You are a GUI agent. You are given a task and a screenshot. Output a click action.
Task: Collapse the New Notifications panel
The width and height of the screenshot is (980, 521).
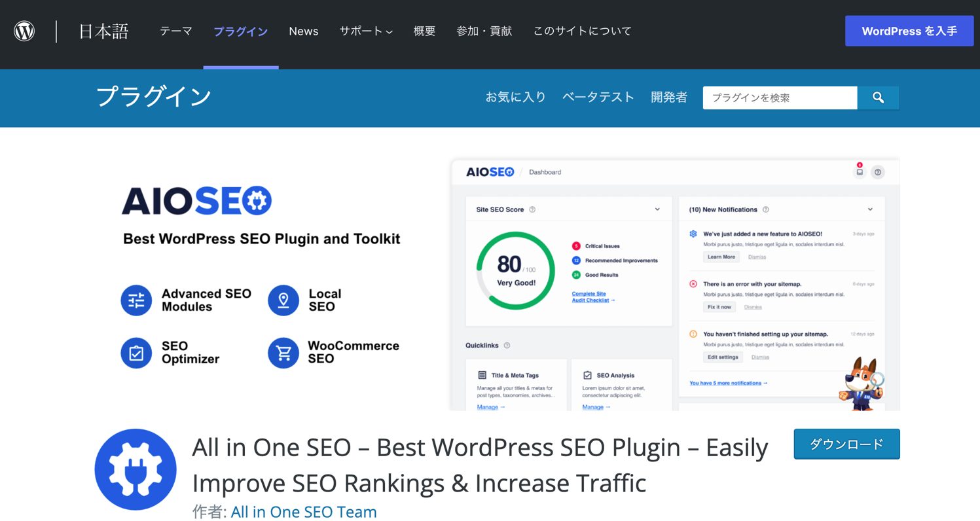tap(870, 209)
